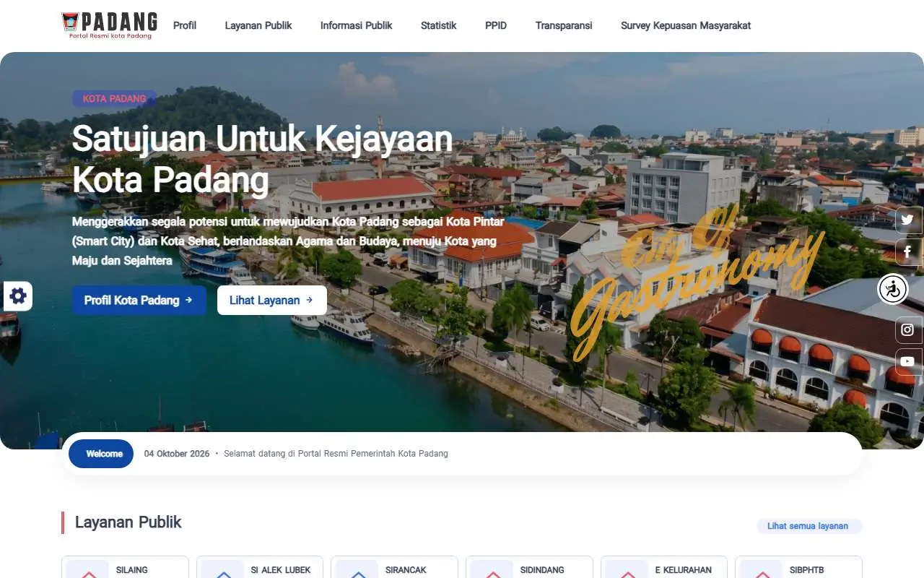Open the wheelchair accessibility widget
This screenshot has width=924, height=578.
click(893, 290)
